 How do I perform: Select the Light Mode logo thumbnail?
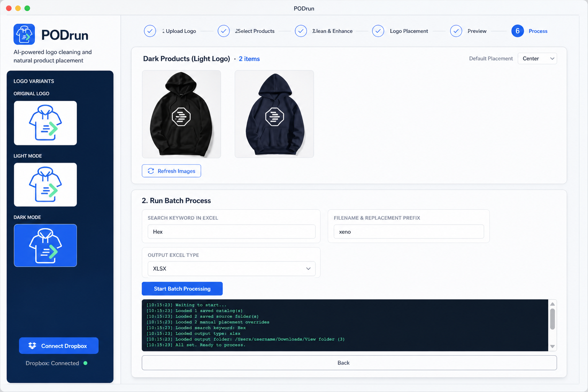[46, 185]
